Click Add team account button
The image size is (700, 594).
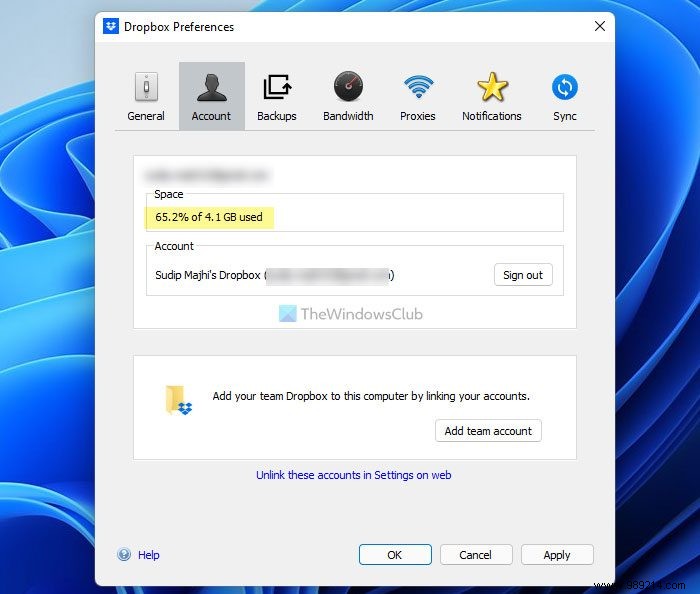(x=488, y=431)
